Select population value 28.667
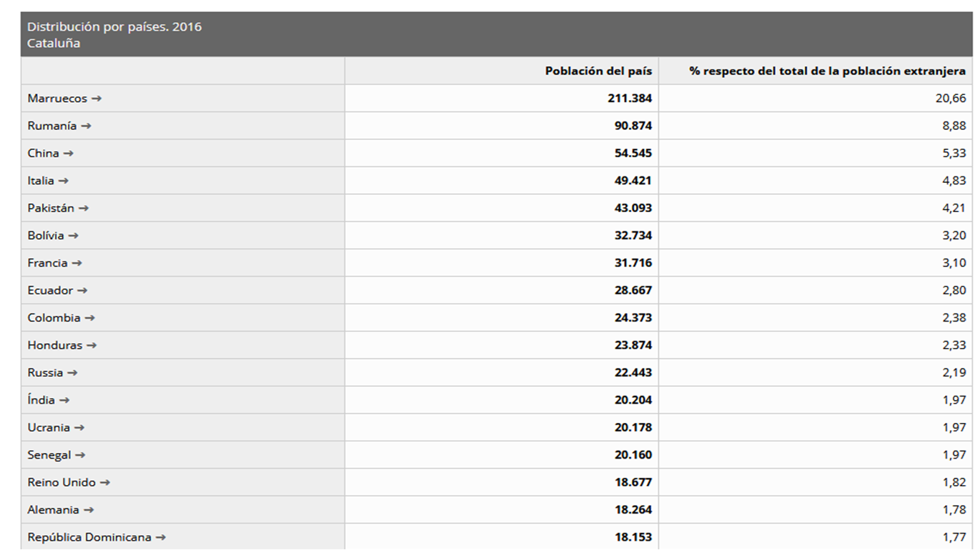 [x=633, y=291]
